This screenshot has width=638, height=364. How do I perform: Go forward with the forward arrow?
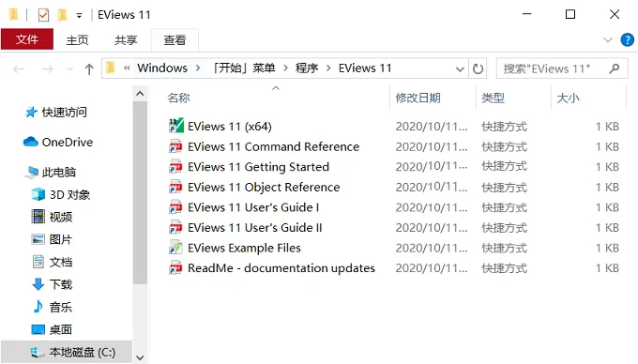click(x=47, y=68)
